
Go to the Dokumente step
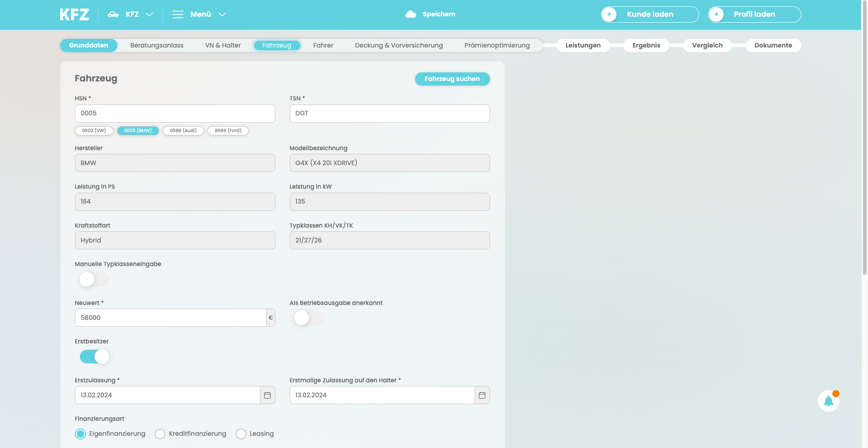click(x=773, y=45)
